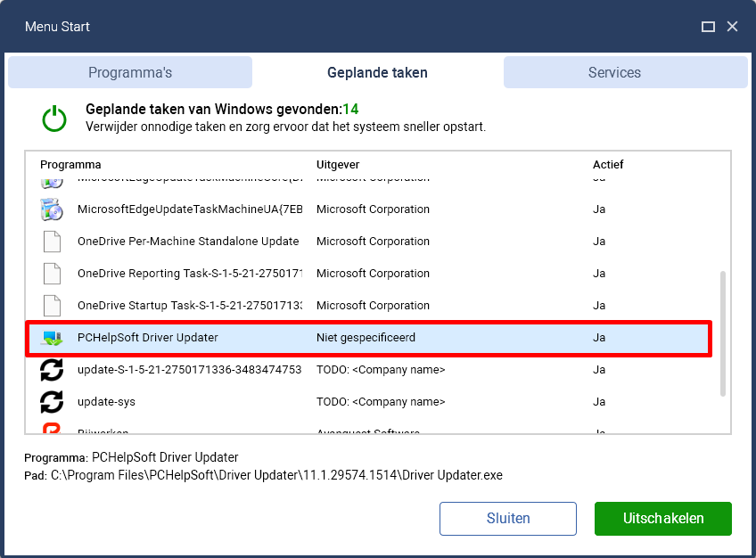Select the MicrosoftEdgeUpdateTaskMachineUA installer icon
The height and width of the screenshot is (558, 756).
pos(52,209)
